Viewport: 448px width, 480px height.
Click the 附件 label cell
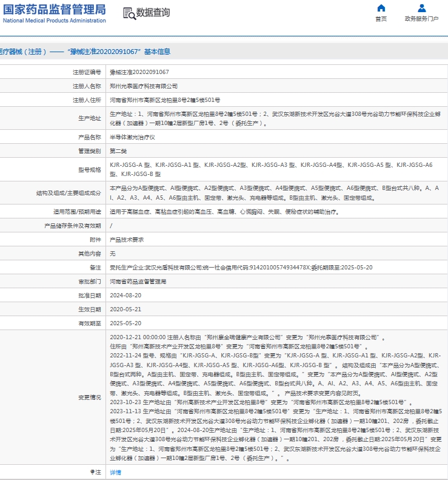[x=95, y=240]
